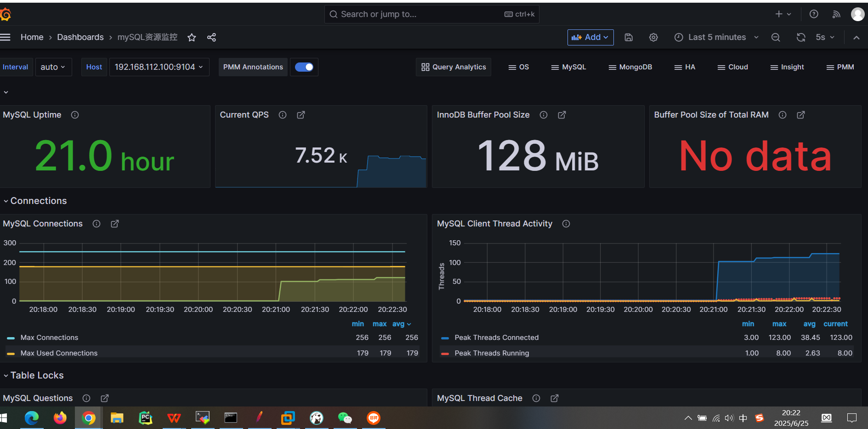Go to Dashboards breadcrumb
868x429 pixels.
click(x=80, y=37)
